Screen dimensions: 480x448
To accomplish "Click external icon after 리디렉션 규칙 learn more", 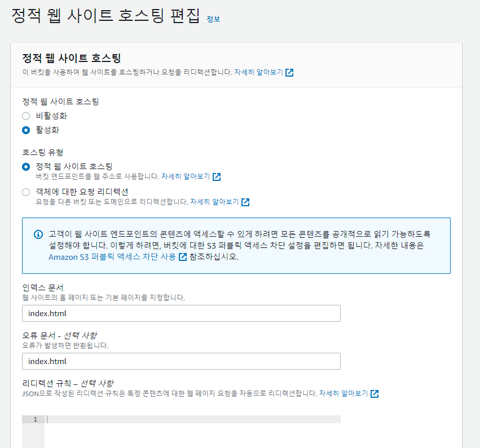I will [x=375, y=393].
